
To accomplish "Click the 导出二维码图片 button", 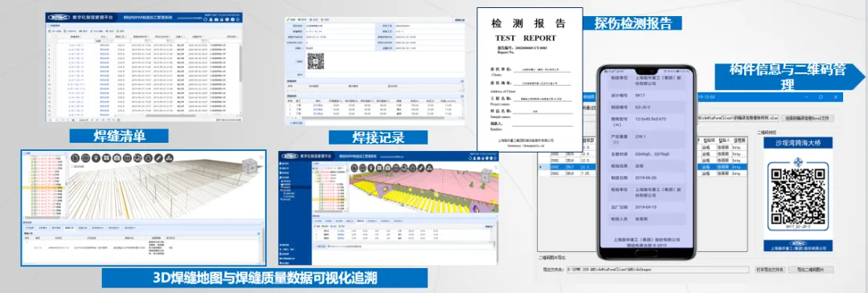I will (x=811, y=269).
